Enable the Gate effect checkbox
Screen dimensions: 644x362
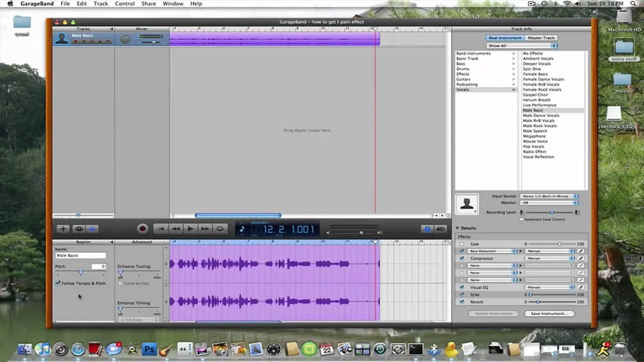tap(462, 244)
